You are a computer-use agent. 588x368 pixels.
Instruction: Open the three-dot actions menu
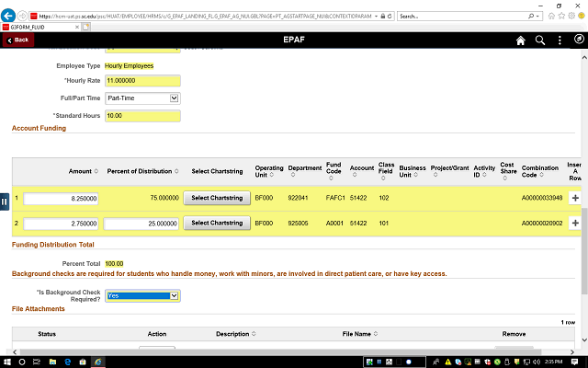tap(560, 40)
